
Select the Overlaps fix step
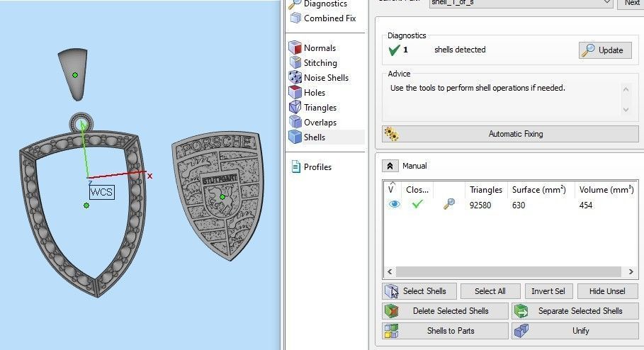click(313, 122)
